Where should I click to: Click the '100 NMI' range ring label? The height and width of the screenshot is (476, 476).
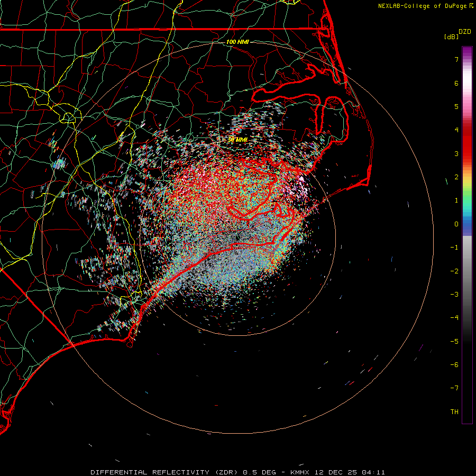(237, 42)
